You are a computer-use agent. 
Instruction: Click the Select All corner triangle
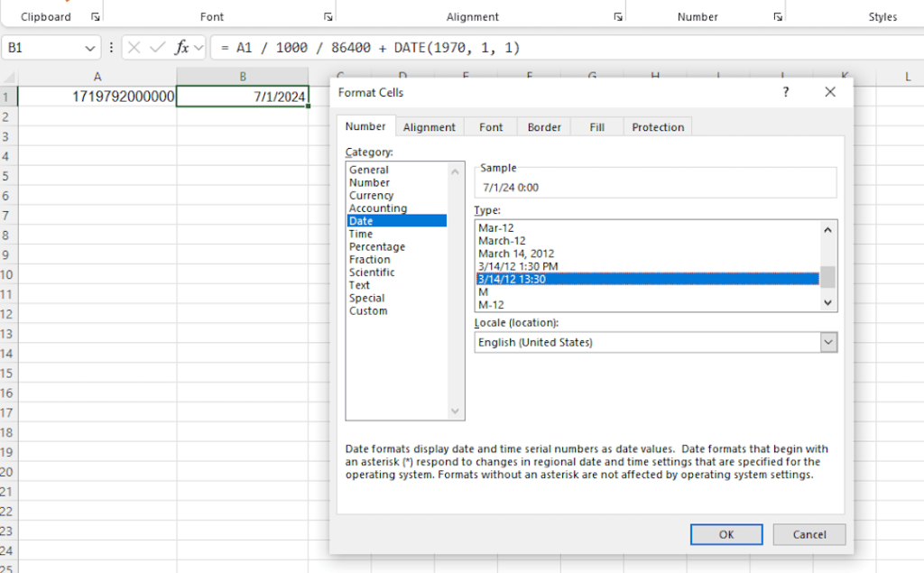(9, 78)
